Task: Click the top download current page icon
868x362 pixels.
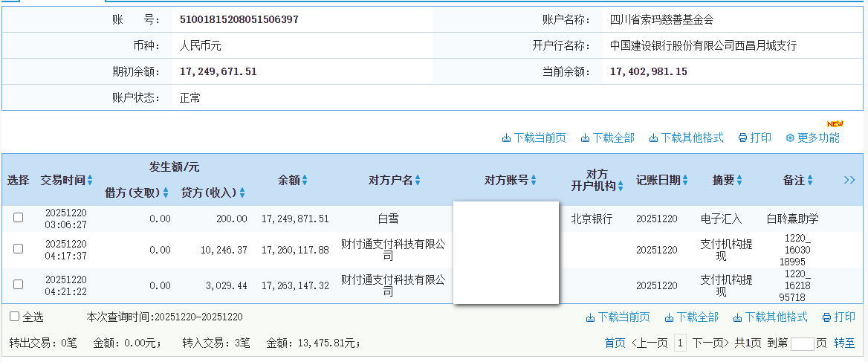Action: (507, 138)
